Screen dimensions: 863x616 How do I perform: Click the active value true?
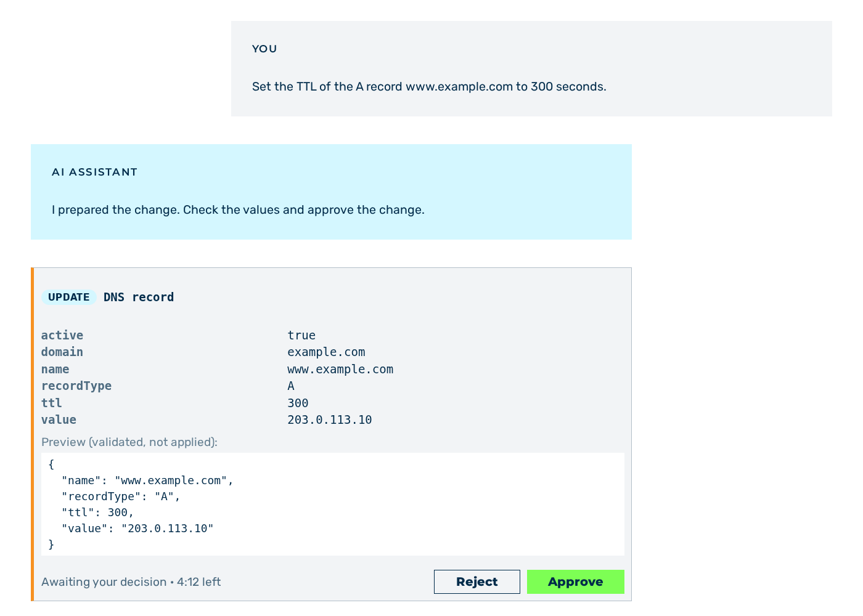(x=301, y=335)
